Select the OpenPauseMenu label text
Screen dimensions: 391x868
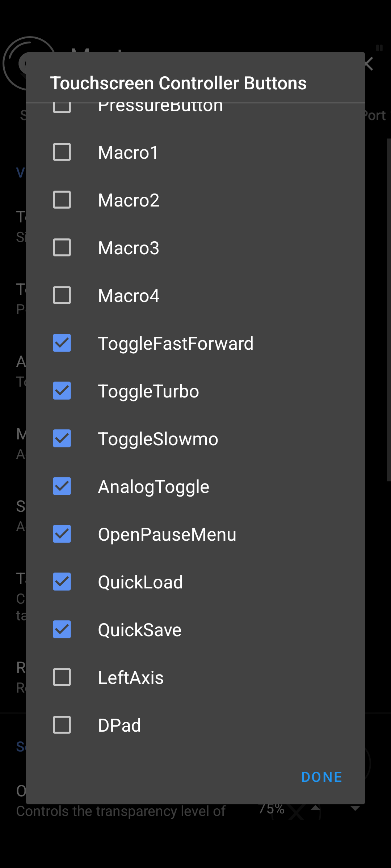coord(167,534)
